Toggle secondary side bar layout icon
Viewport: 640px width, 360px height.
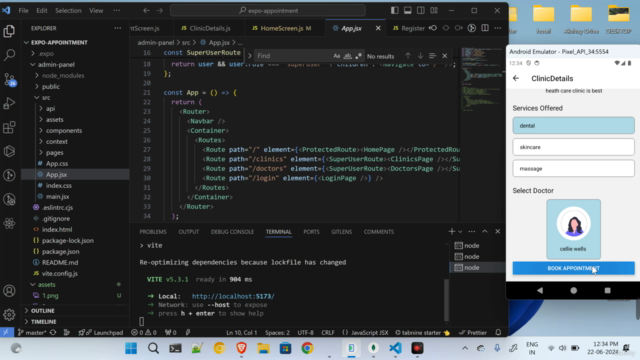(x=420, y=11)
